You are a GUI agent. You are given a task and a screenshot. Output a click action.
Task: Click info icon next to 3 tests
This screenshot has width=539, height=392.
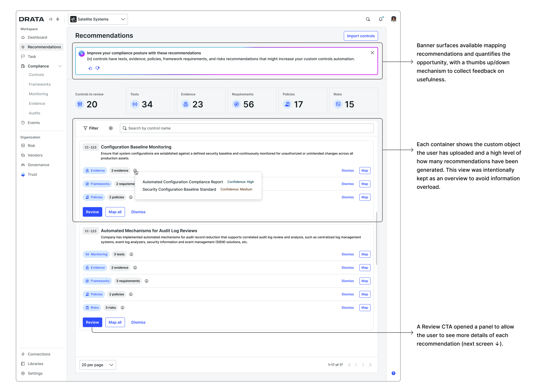click(x=131, y=254)
